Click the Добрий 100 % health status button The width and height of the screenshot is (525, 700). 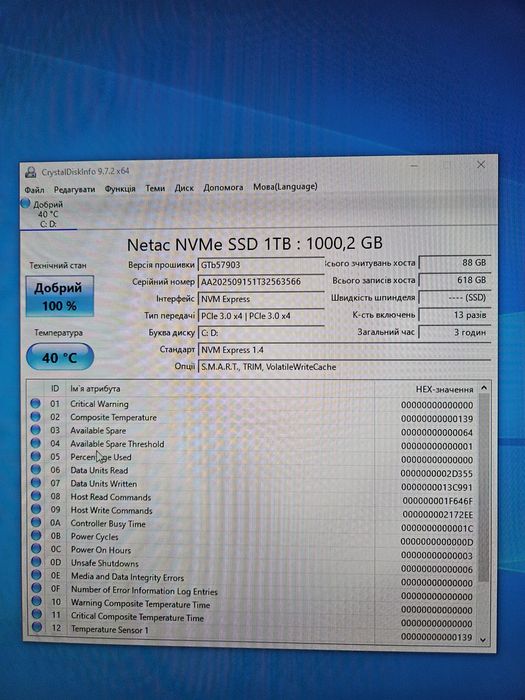coord(59,296)
